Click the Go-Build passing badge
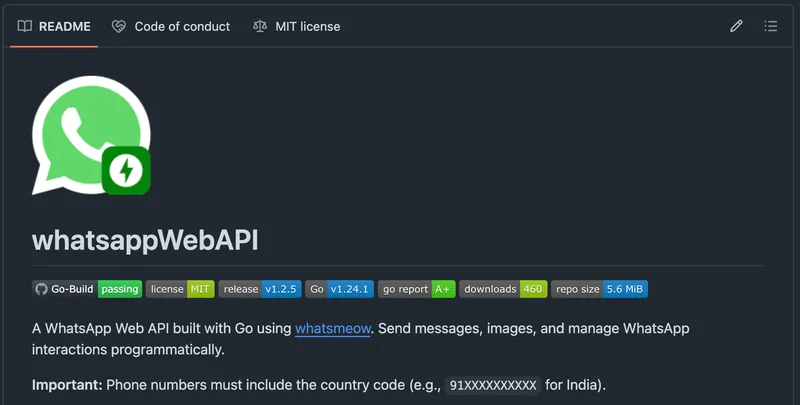The width and height of the screenshot is (800, 405). [87, 289]
